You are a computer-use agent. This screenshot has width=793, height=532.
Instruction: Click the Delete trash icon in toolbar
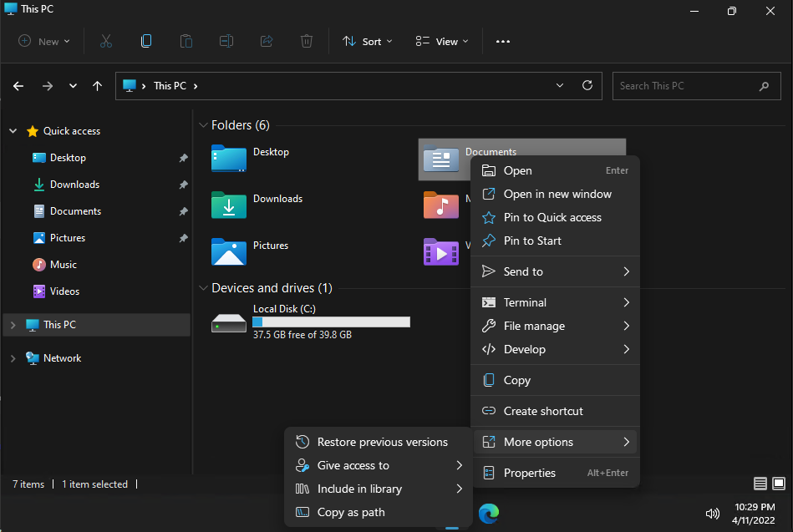click(x=307, y=41)
